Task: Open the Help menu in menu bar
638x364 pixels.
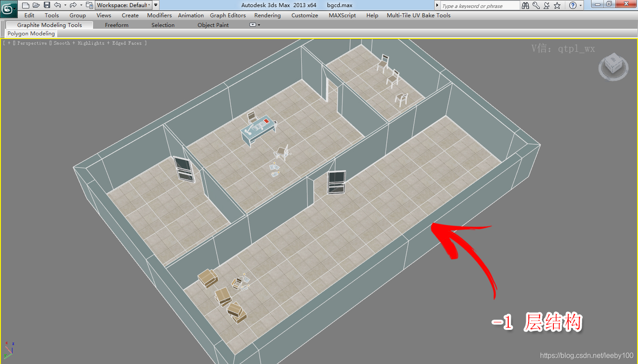Action: click(x=372, y=15)
